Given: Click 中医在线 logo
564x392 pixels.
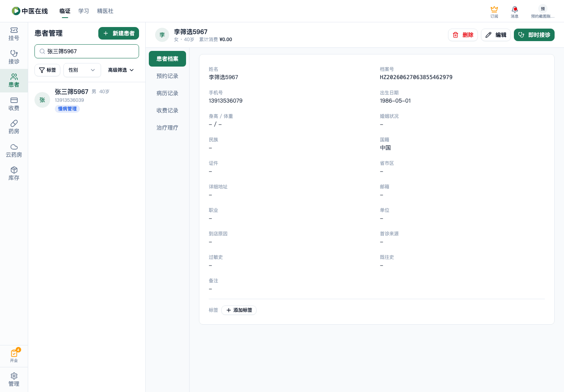Looking at the screenshot, I should click(x=30, y=11).
